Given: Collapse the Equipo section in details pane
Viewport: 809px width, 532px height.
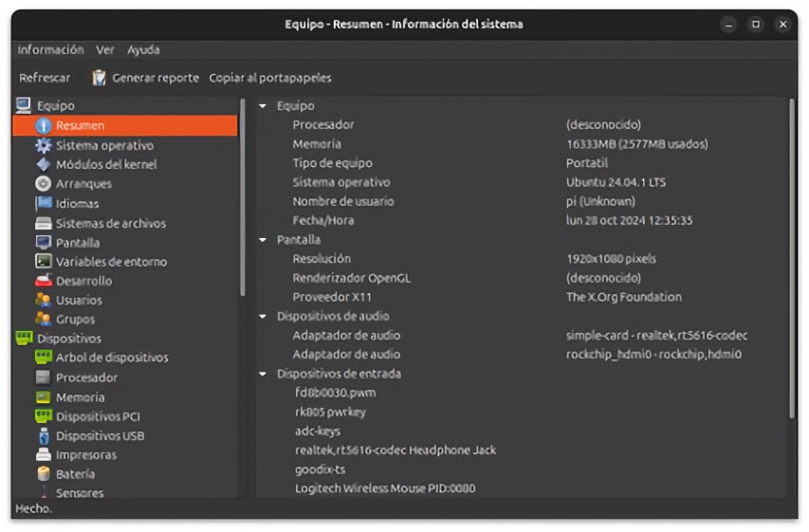Looking at the screenshot, I should (x=263, y=106).
